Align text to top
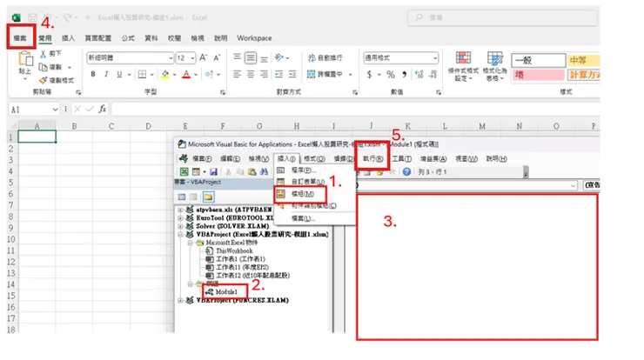Image resolution: width=644 pixels, height=360 pixels. (237, 57)
